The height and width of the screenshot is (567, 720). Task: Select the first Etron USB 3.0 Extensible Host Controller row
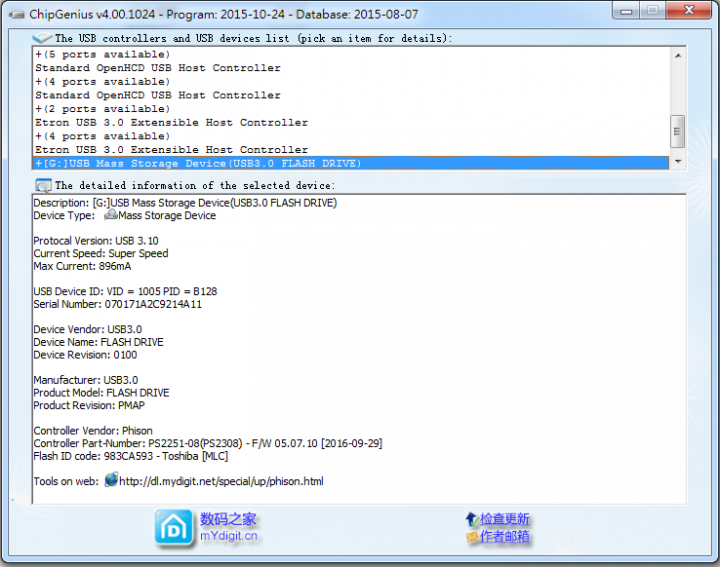pyautogui.click(x=351, y=123)
